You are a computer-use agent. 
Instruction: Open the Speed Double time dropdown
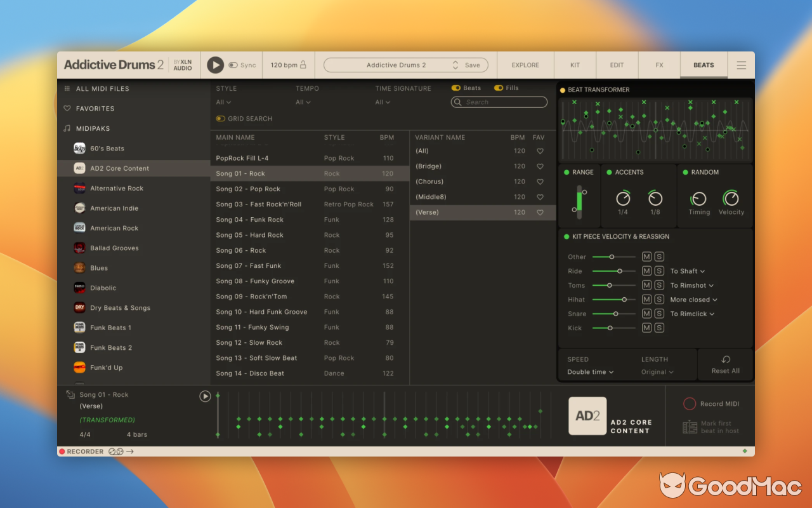click(x=591, y=372)
